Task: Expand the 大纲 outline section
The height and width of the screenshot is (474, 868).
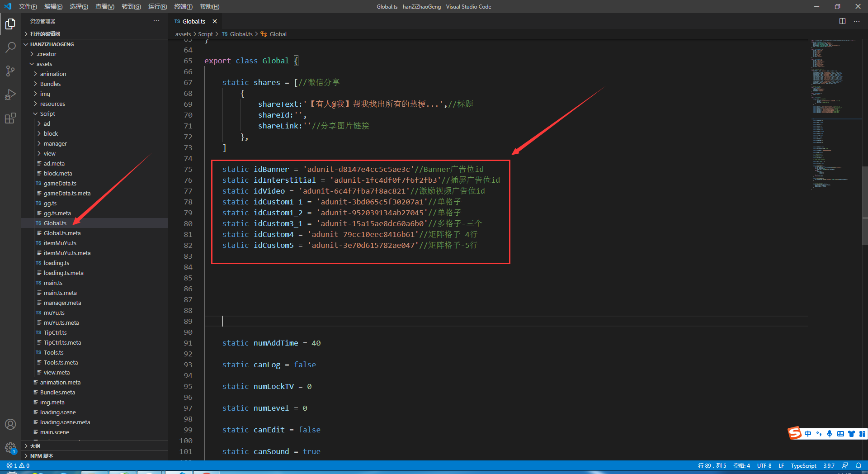Action: point(95,446)
